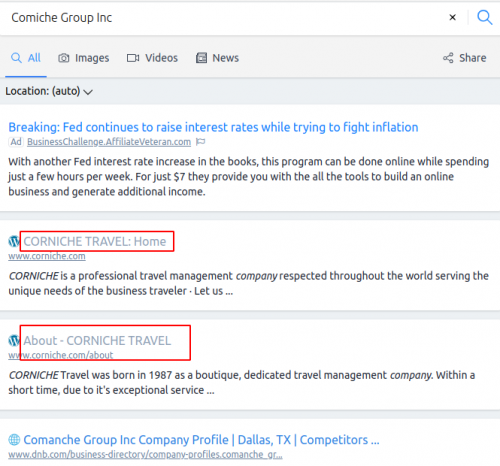Screen dimensions: 500x466
Task: Expand the Location (auto) dropdown
Action: tap(49, 91)
